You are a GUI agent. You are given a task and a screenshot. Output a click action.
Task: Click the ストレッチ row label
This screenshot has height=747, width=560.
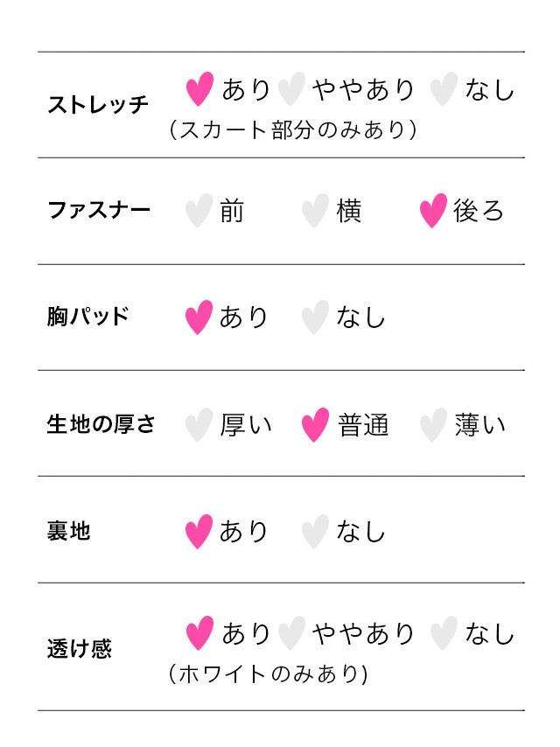(98, 104)
